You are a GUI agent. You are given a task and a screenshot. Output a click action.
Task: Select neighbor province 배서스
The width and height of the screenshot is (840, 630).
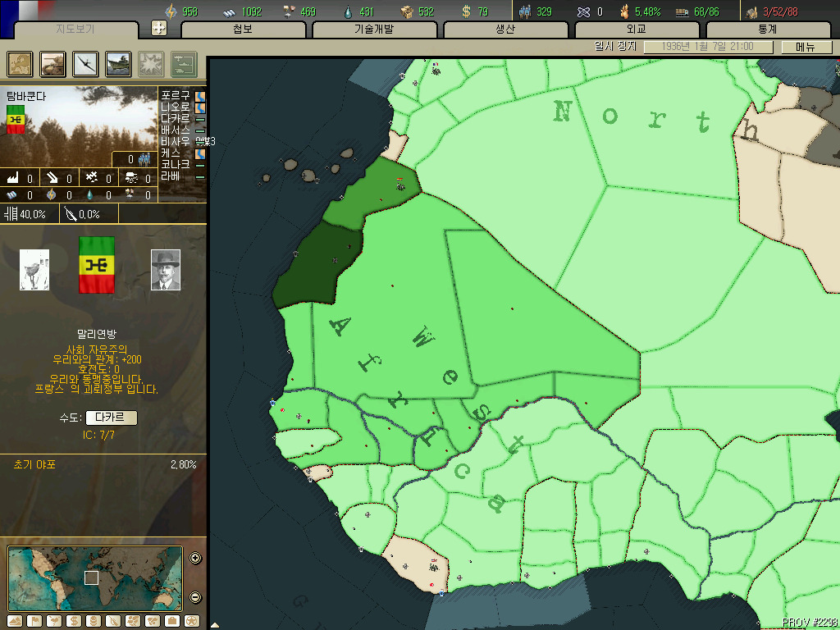tap(176, 130)
